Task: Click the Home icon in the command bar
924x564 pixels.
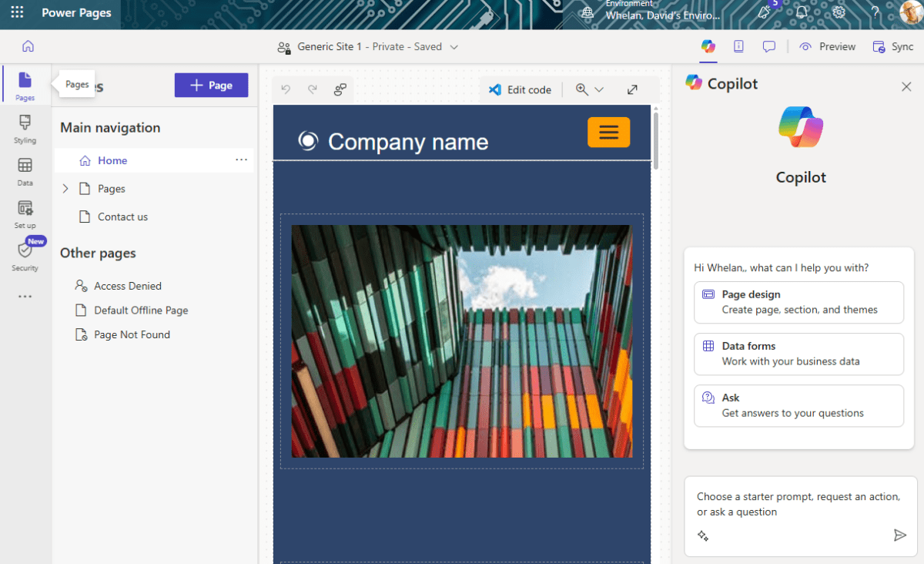Action: pyautogui.click(x=28, y=46)
